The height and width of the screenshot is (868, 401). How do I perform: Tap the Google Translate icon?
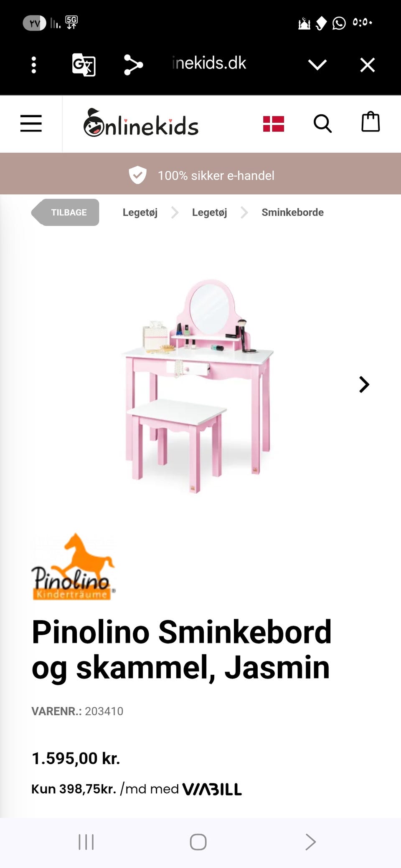tap(84, 65)
